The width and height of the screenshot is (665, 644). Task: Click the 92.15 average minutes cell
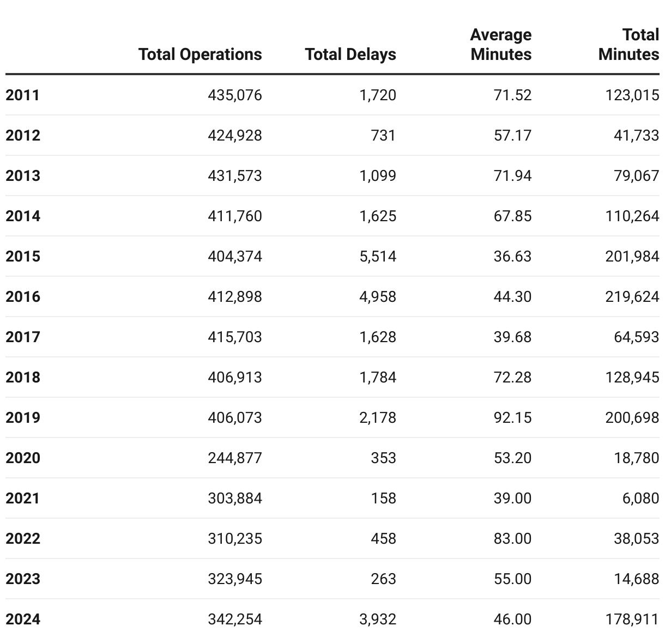point(512,418)
